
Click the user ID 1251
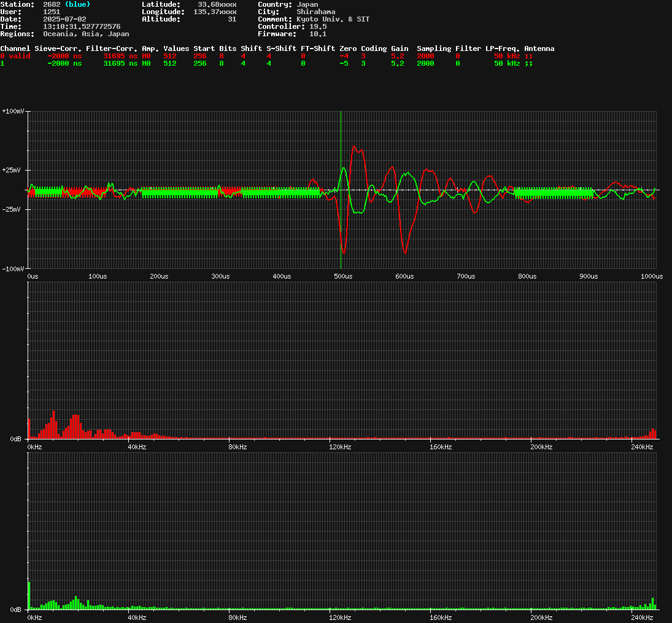[52, 12]
